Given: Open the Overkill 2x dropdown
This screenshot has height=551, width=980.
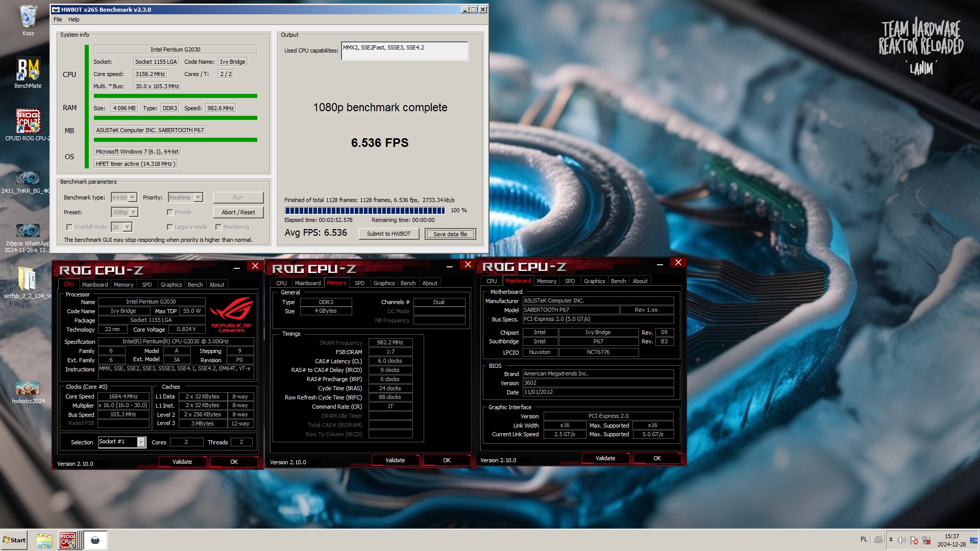Looking at the screenshot, I should coord(121,227).
